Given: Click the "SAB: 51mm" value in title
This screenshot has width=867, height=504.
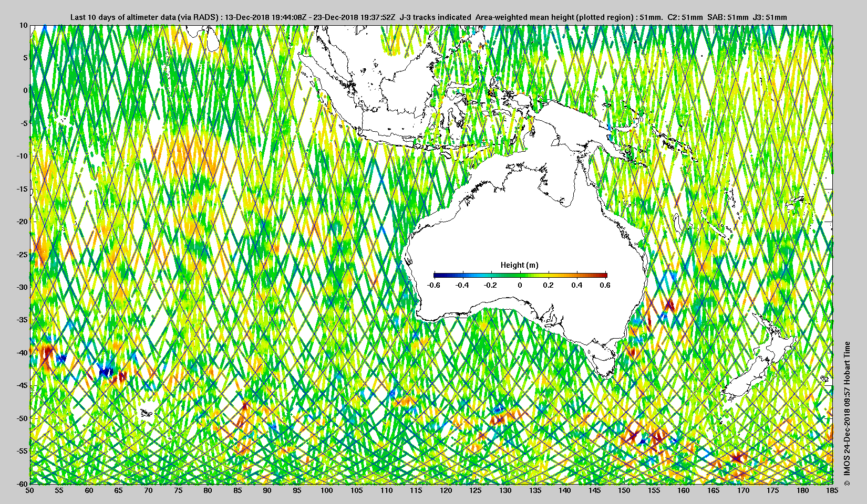Looking at the screenshot, I should click(728, 17).
